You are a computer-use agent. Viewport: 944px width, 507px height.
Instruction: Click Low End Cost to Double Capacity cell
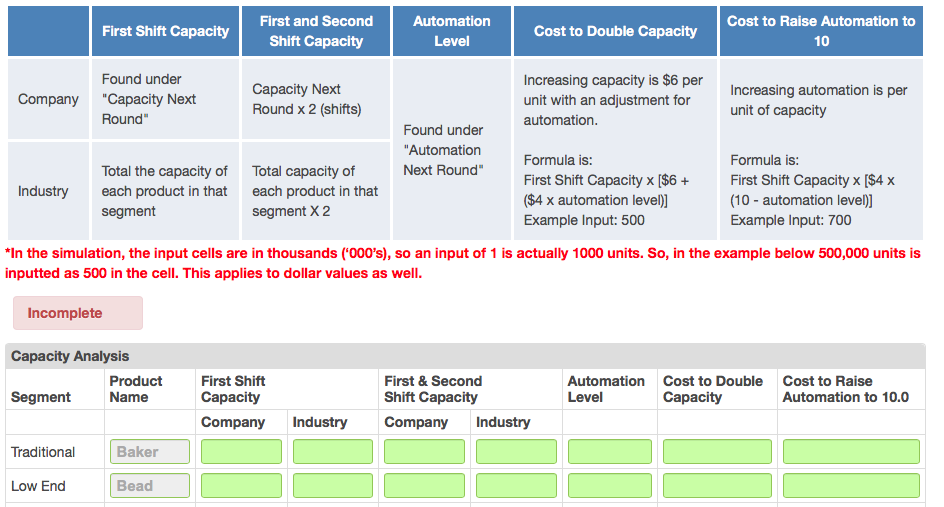[717, 485]
